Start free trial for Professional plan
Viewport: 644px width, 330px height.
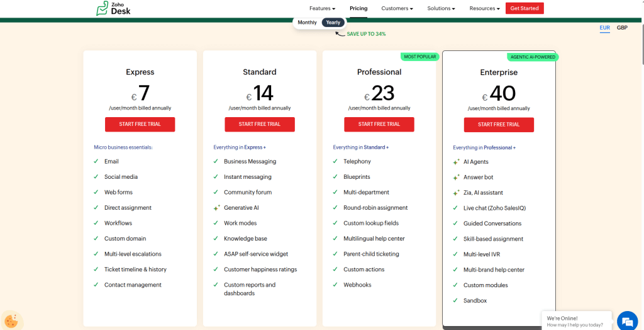(379, 124)
